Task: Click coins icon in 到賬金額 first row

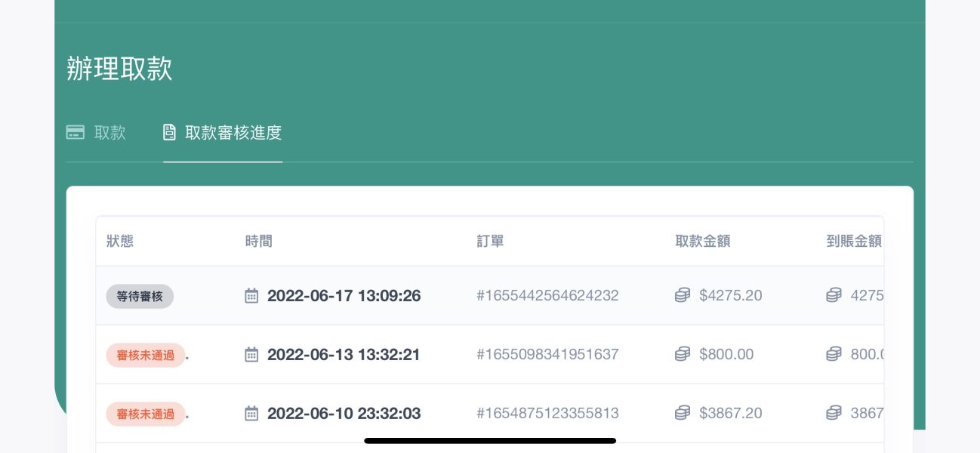Action: (834, 296)
